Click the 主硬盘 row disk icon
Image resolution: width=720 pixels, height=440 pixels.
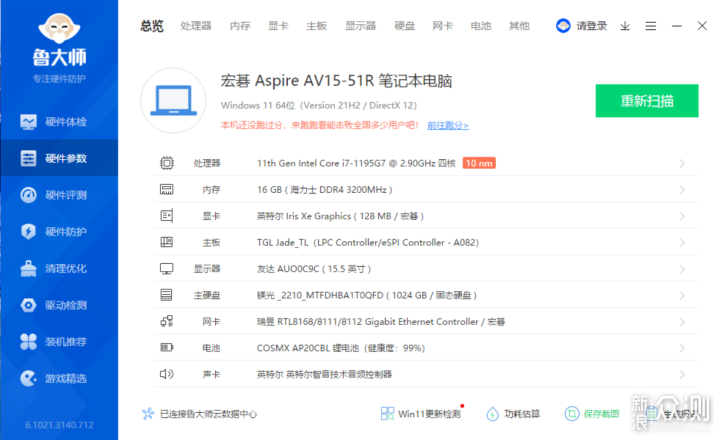[x=166, y=295]
